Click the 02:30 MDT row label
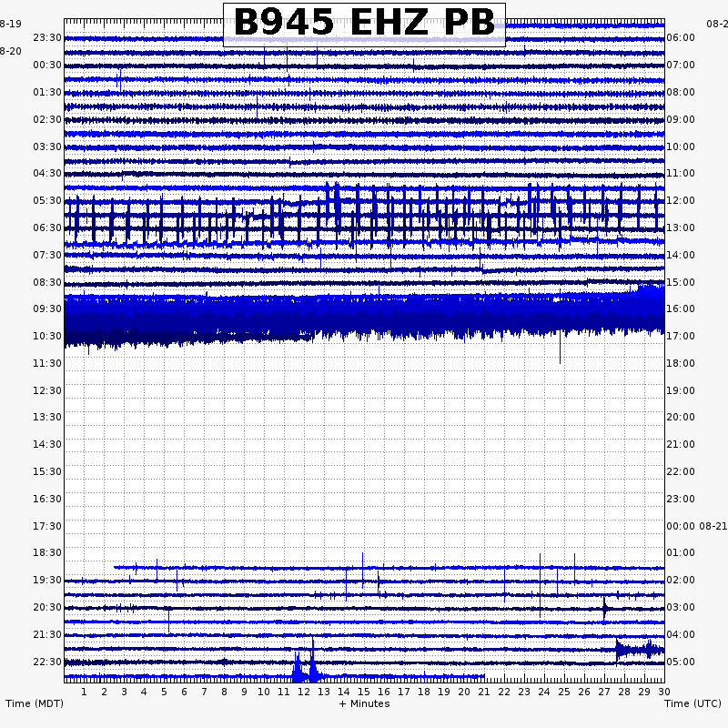The width and height of the screenshot is (728, 728). click(47, 120)
